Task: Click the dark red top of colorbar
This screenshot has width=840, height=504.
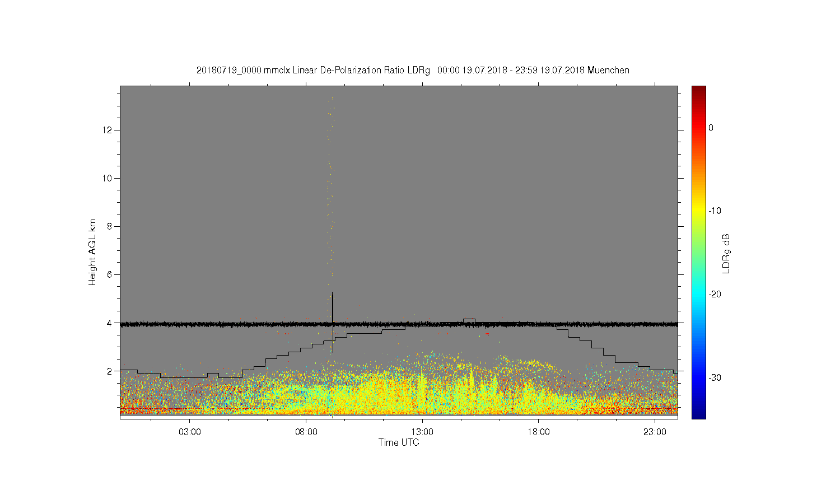Action: 698,90
